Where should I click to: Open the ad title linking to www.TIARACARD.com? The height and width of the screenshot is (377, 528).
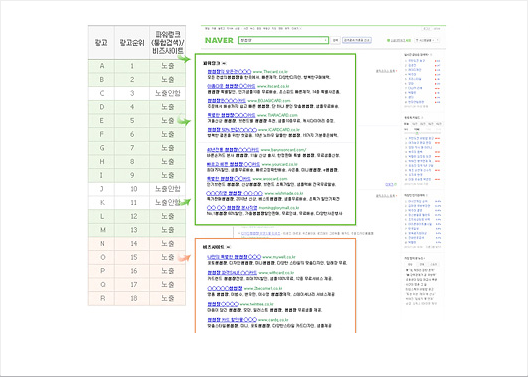point(231,115)
